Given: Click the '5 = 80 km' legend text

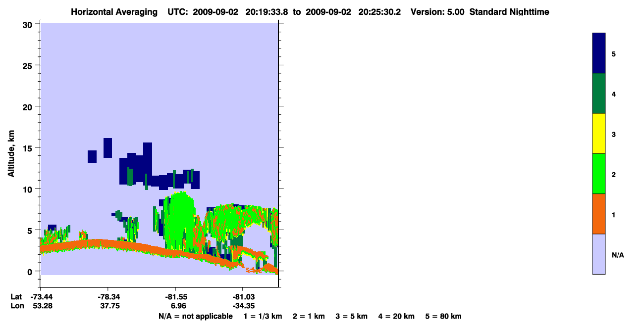Looking at the screenshot, I should click(443, 316).
